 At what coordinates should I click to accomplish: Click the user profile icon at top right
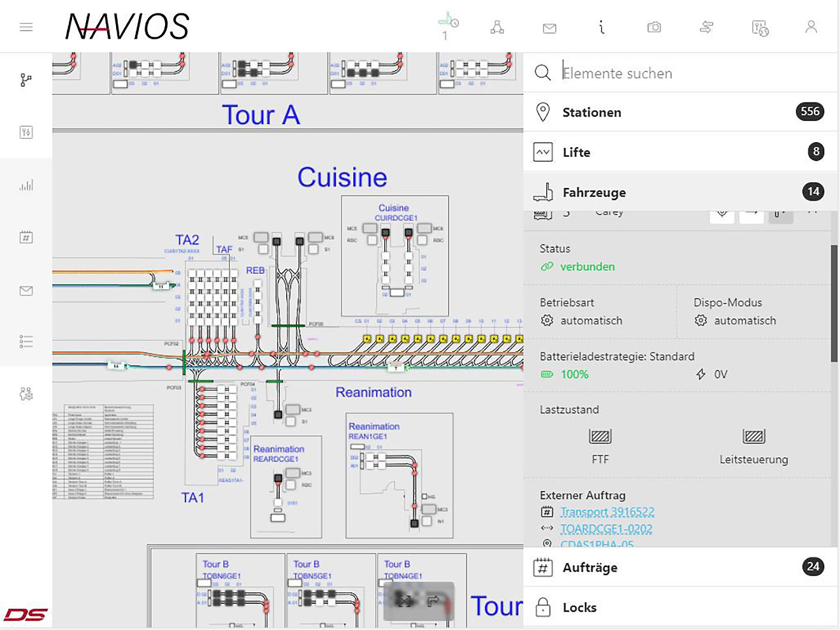pyautogui.click(x=811, y=27)
